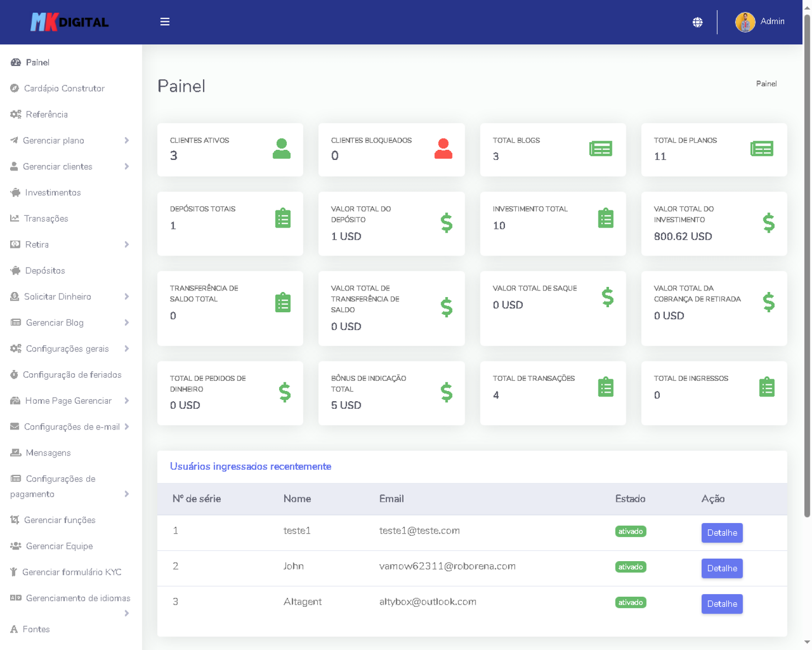812x650 pixels.
Task: Open the Investimentos menu item
Action: click(53, 192)
